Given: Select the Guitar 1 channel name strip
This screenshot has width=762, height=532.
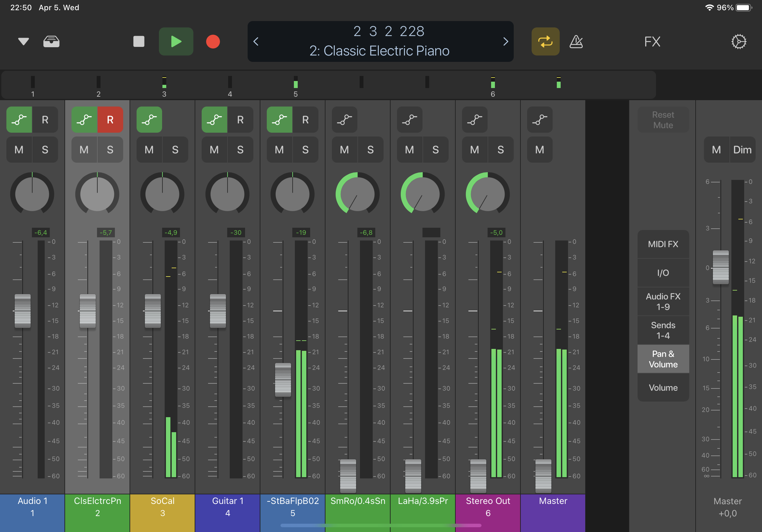Looking at the screenshot, I should 227,506.
